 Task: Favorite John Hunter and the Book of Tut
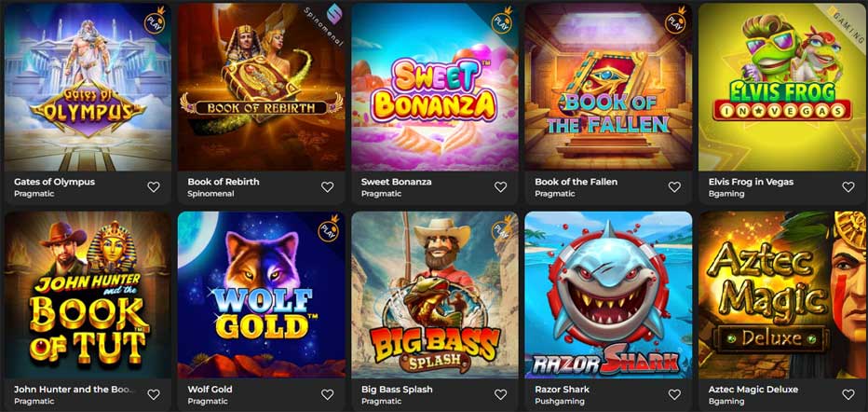pyautogui.click(x=154, y=394)
